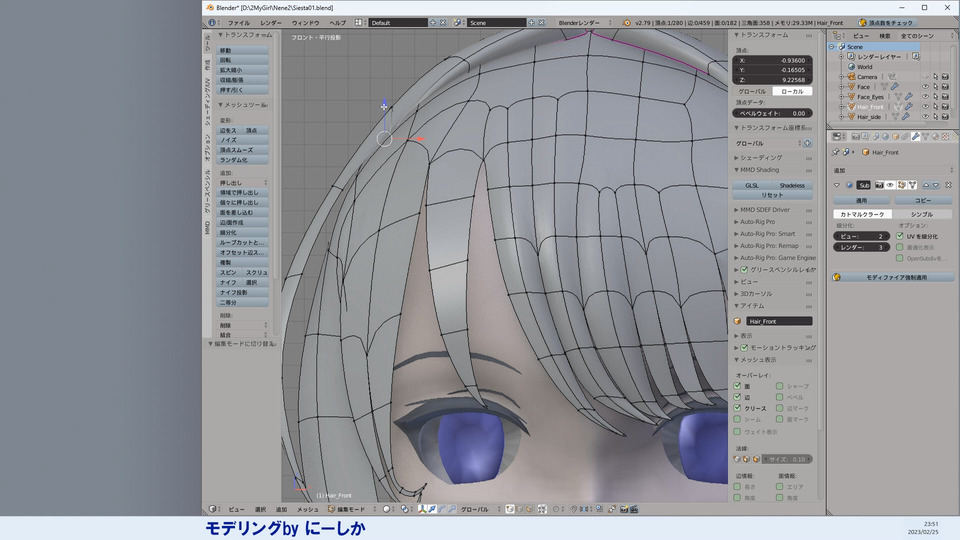Open the ヘルプ menu
The height and width of the screenshot is (540, 960).
click(x=337, y=23)
